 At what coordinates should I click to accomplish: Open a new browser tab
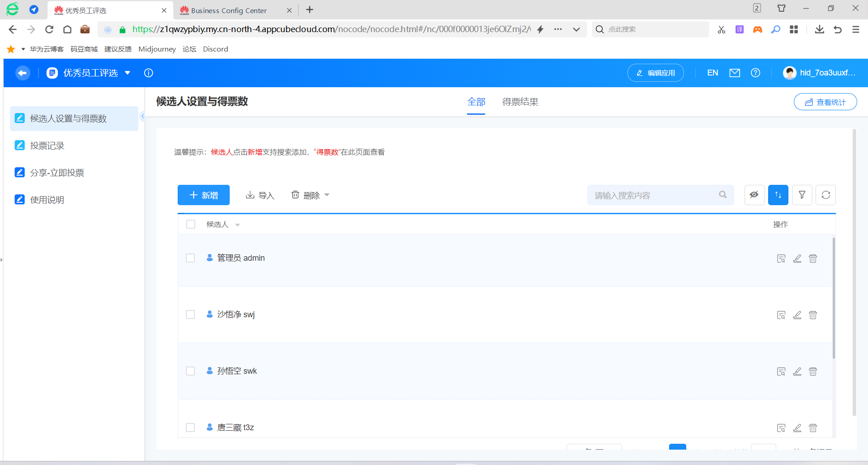(x=310, y=10)
